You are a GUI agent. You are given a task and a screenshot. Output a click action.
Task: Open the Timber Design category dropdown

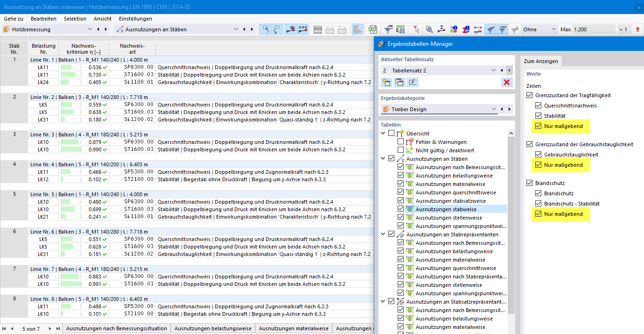[x=494, y=109]
